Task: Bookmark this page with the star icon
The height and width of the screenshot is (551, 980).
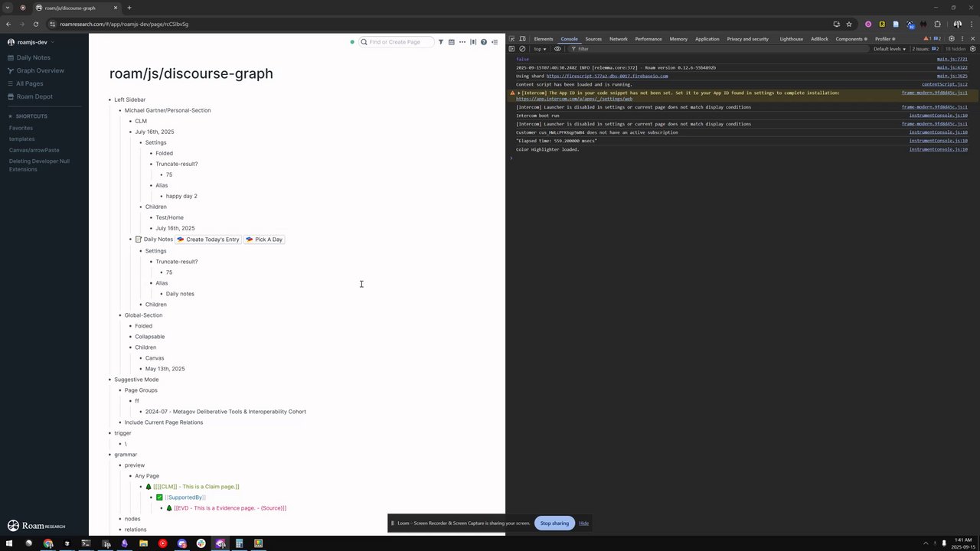Action: pyautogui.click(x=849, y=24)
